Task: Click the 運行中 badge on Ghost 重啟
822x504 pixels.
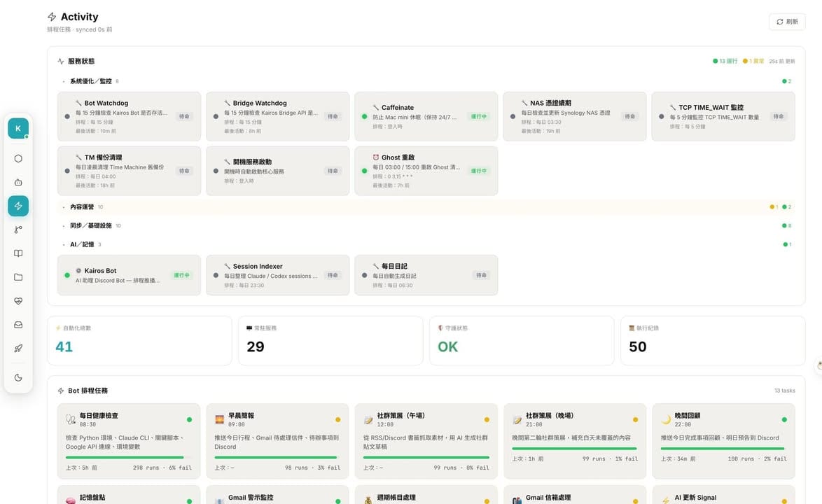Action: click(x=479, y=171)
